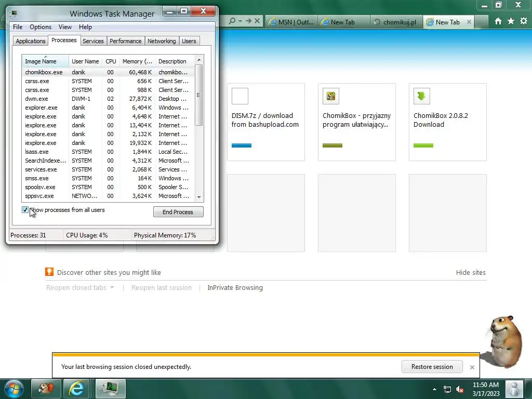Click the End Process button
The image size is (532, 399).
[x=178, y=212]
